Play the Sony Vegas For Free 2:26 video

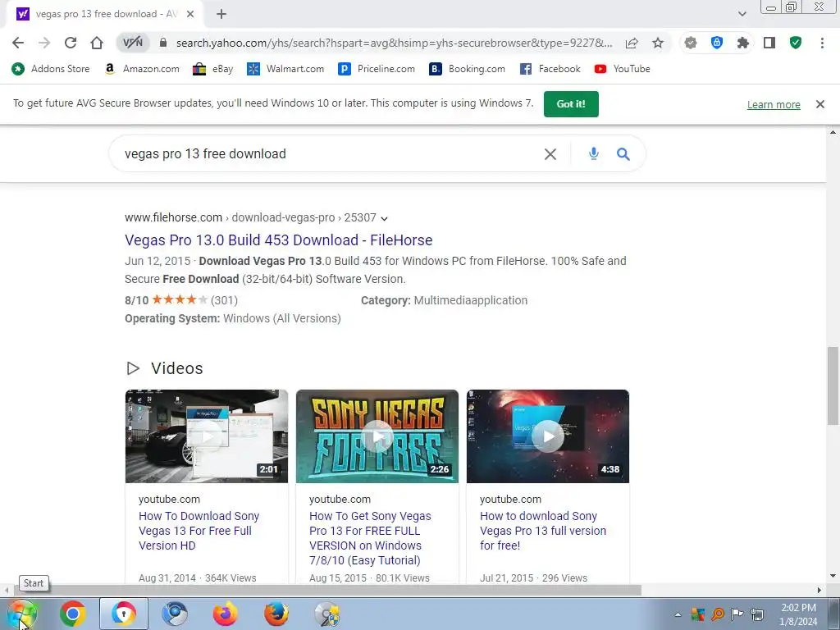(x=377, y=436)
